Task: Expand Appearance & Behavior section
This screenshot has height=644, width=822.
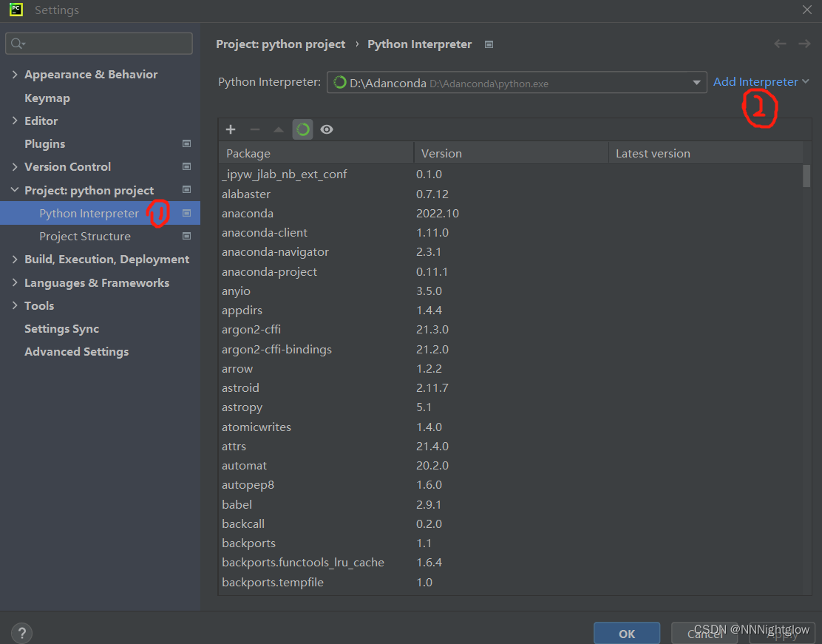Action: coord(15,75)
